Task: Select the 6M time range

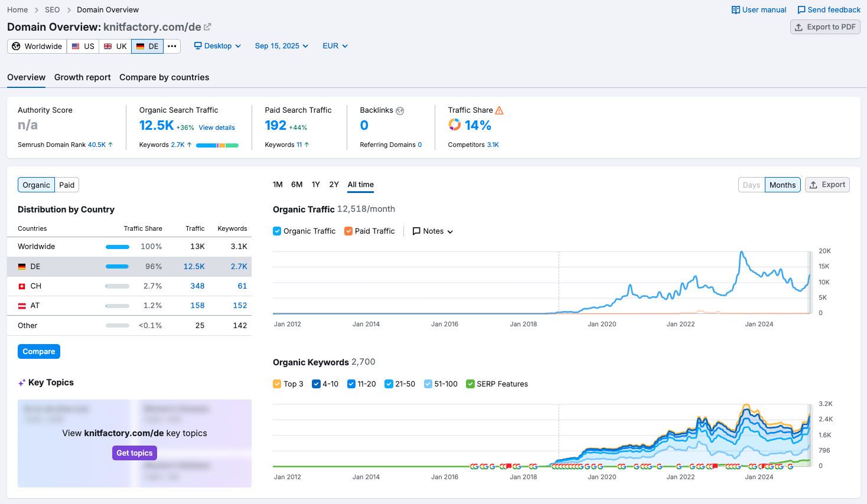Action: (297, 185)
